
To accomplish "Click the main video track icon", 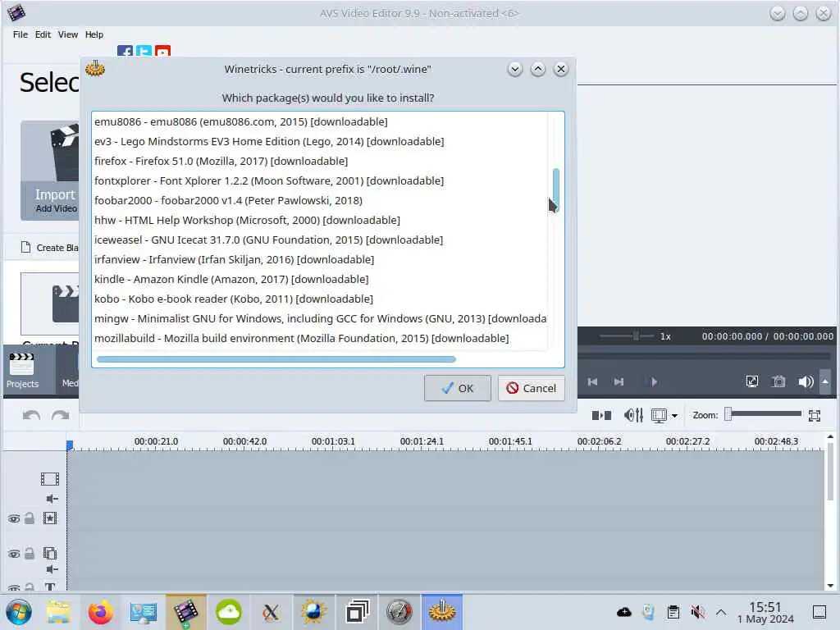I will click(50, 478).
